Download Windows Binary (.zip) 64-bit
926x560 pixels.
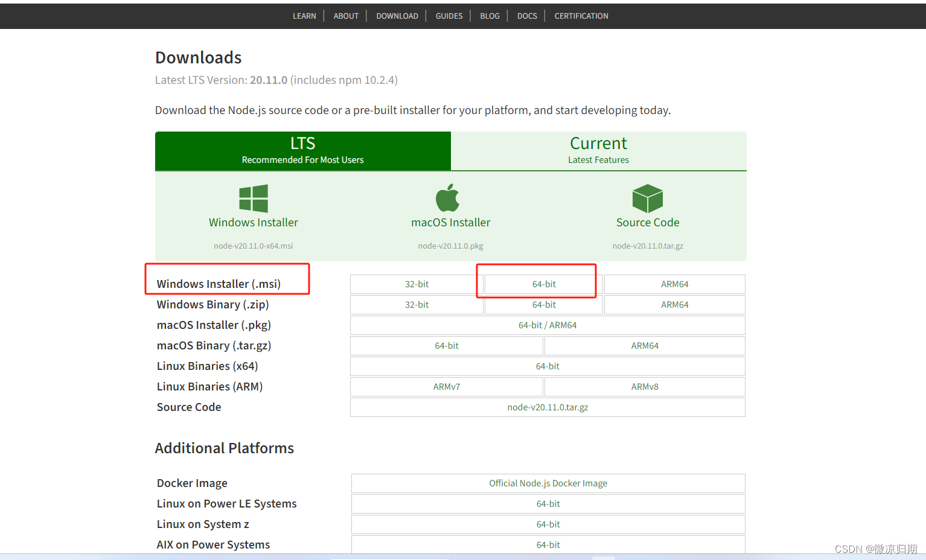click(x=544, y=305)
